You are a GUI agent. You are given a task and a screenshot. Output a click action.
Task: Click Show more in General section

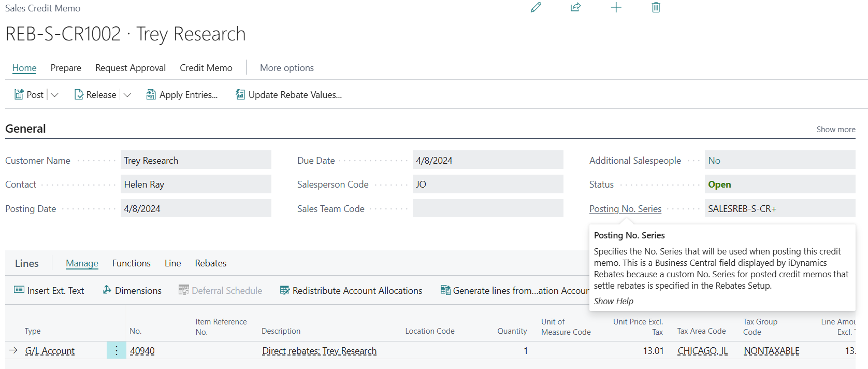pyautogui.click(x=835, y=130)
